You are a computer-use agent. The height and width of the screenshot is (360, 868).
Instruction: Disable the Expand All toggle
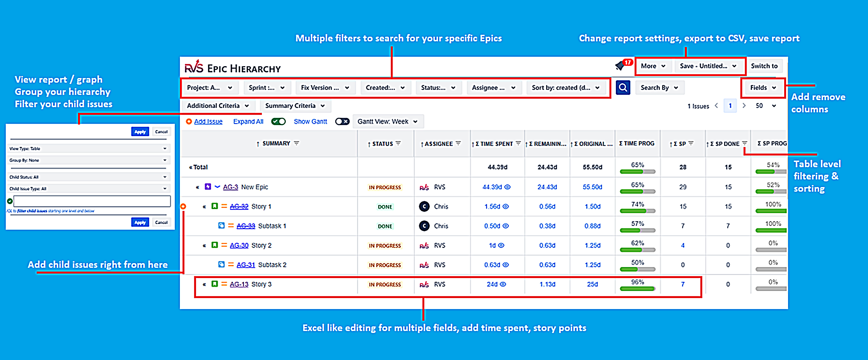click(278, 121)
